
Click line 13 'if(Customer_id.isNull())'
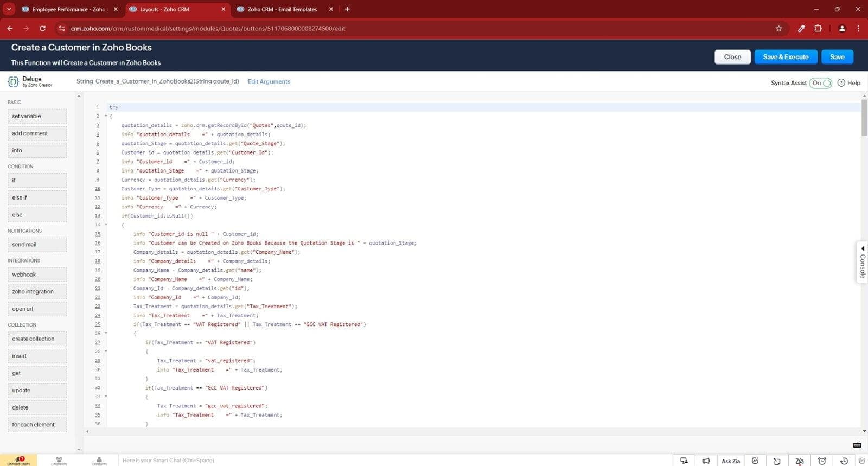coord(157,216)
